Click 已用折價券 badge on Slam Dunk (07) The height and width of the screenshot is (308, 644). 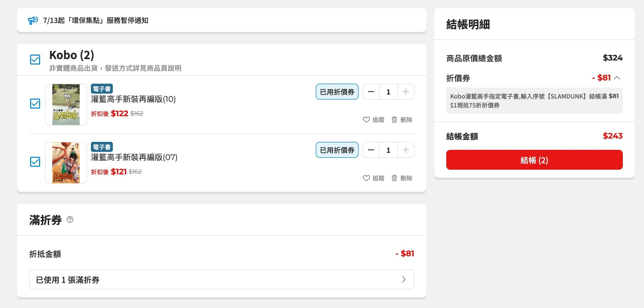coord(337,150)
